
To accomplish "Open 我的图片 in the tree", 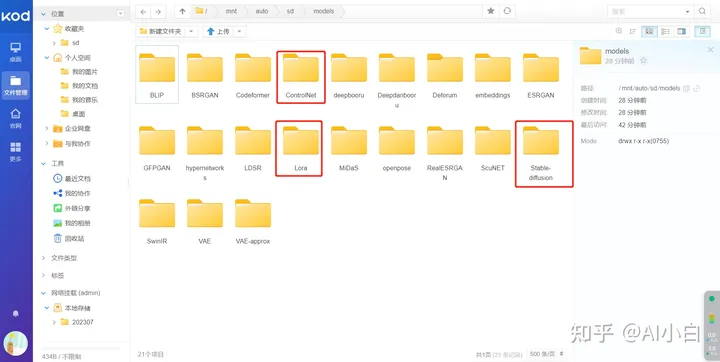I will [x=84, y=72].
